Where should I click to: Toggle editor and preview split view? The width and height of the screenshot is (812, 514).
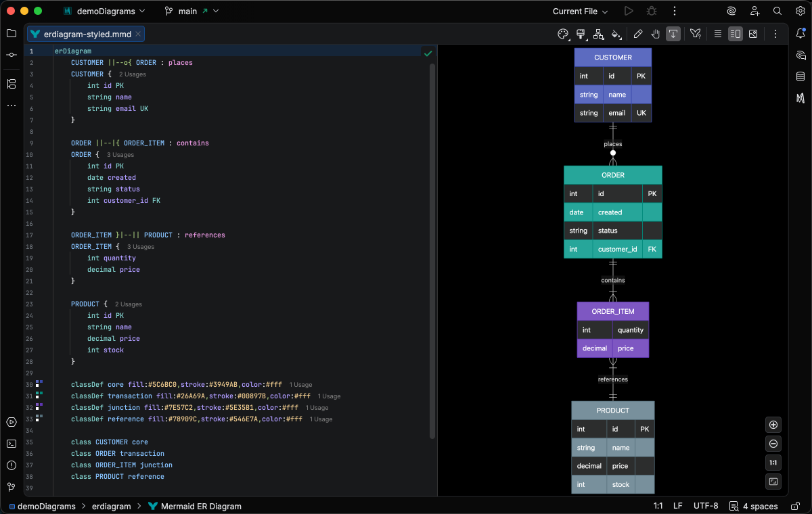click(736, 34)
